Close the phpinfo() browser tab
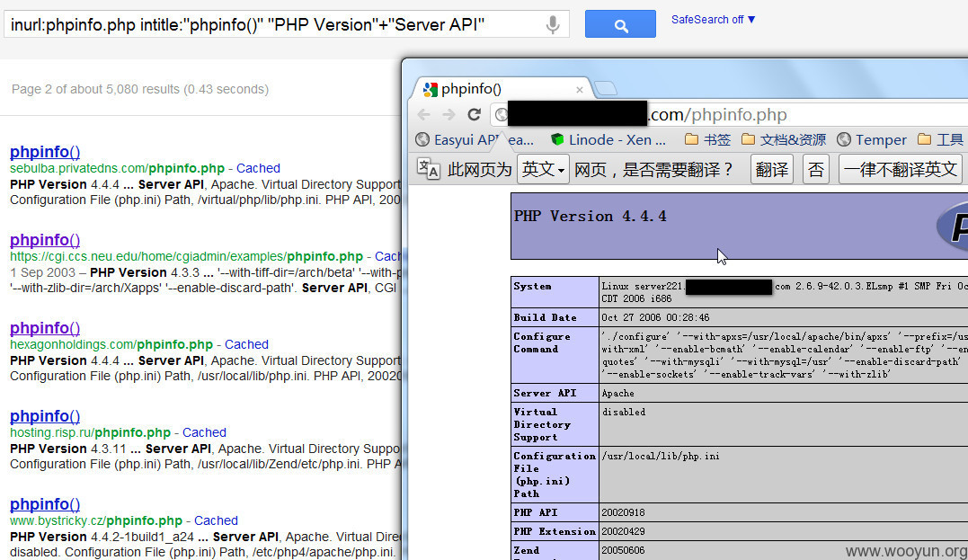 coord(580,90)
